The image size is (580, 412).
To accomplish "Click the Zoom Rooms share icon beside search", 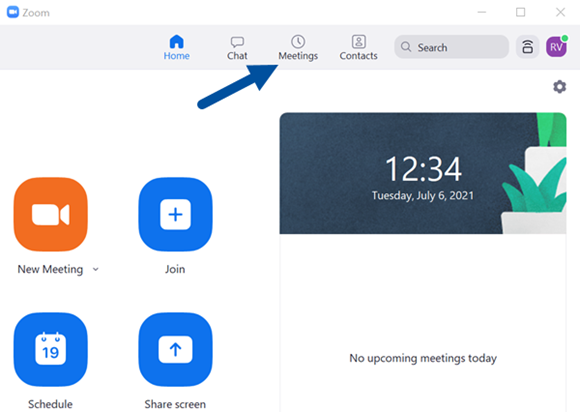I will (x=527, y=47).
